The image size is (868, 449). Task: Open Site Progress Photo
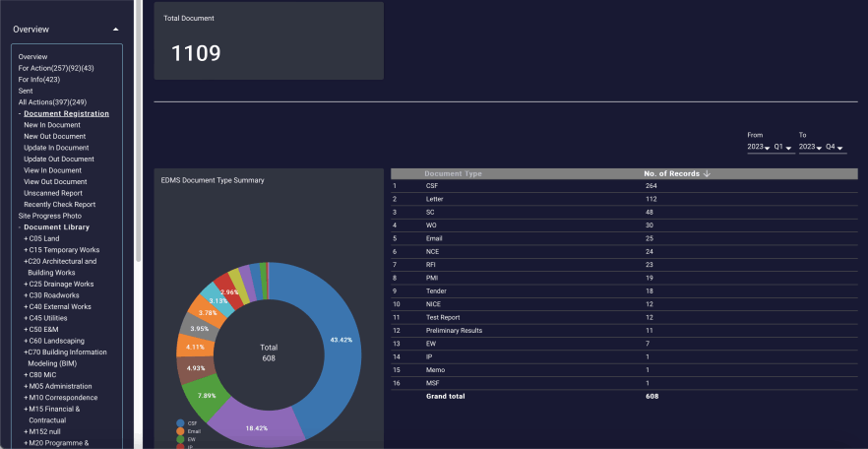pyautogui.click(x=49, y=216)
